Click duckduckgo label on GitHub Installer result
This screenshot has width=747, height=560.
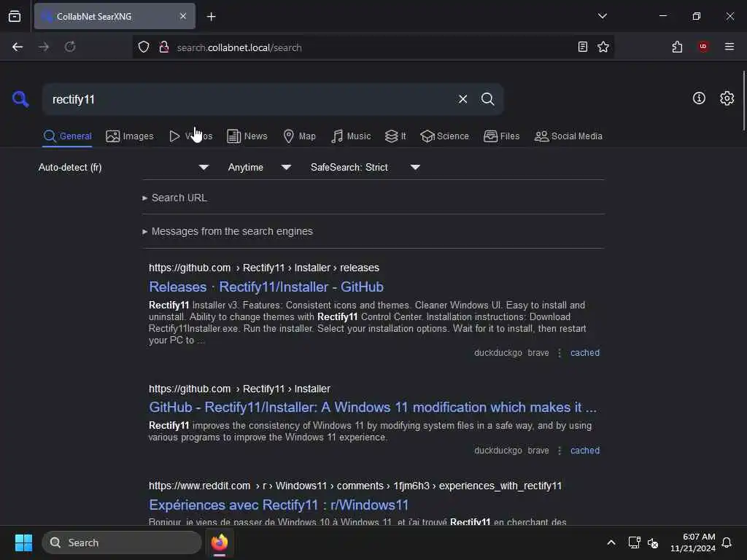(498, 451)
